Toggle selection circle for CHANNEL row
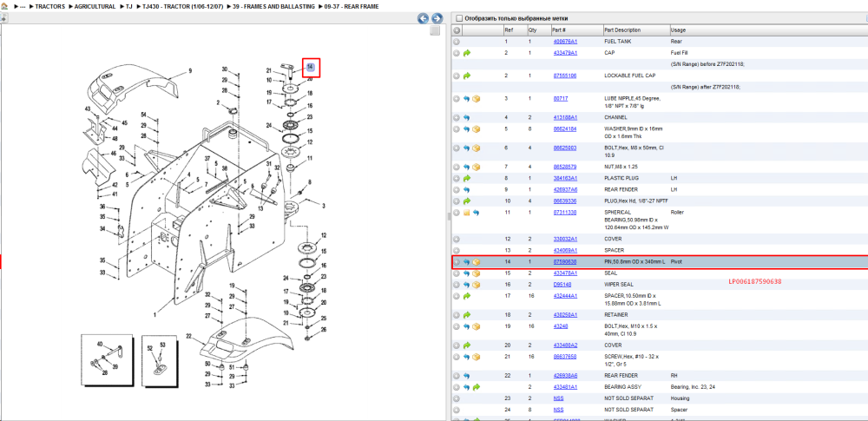This screenshot has width=868, height=421. pos(457,117)
